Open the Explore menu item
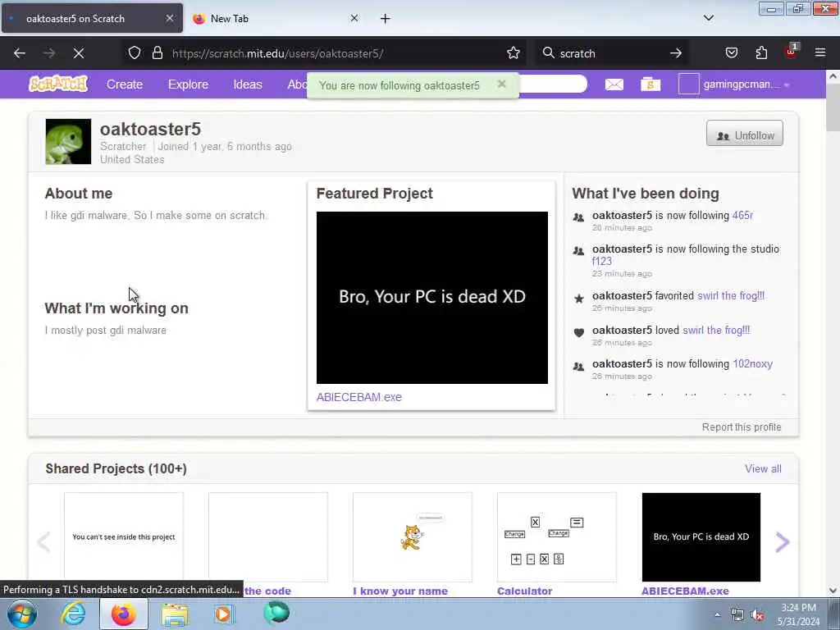The height and width of the screenshot is (630, 840). [x=188, y=84]
